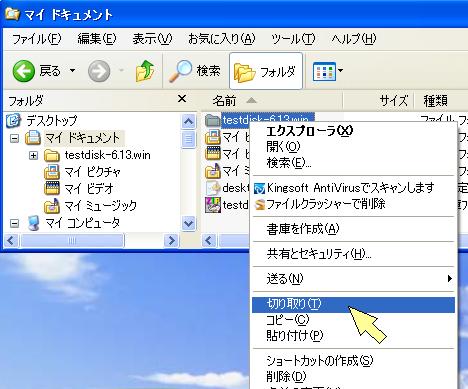468x389 pixels.
Task: Choose 切り取り(T) in context menu
Action: point(353,304)
